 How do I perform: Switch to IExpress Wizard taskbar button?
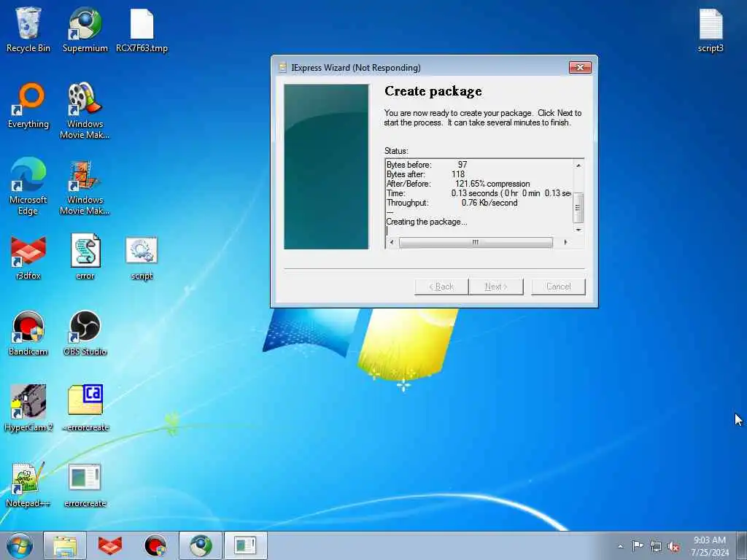coord(245,545)
